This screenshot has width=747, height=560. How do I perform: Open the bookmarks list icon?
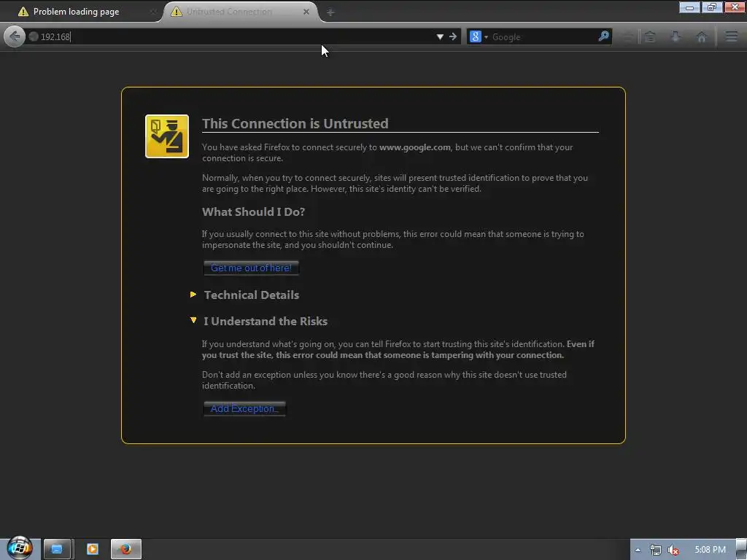pos(650,36)
